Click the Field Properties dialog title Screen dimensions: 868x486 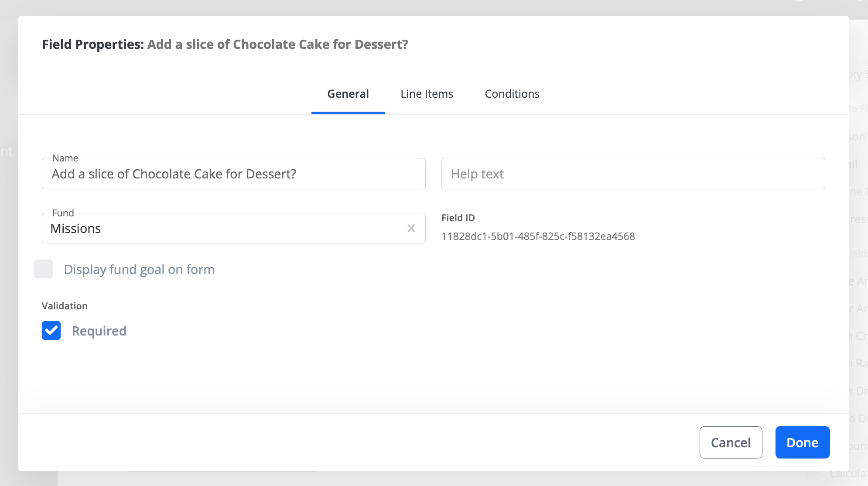point(225,44)
